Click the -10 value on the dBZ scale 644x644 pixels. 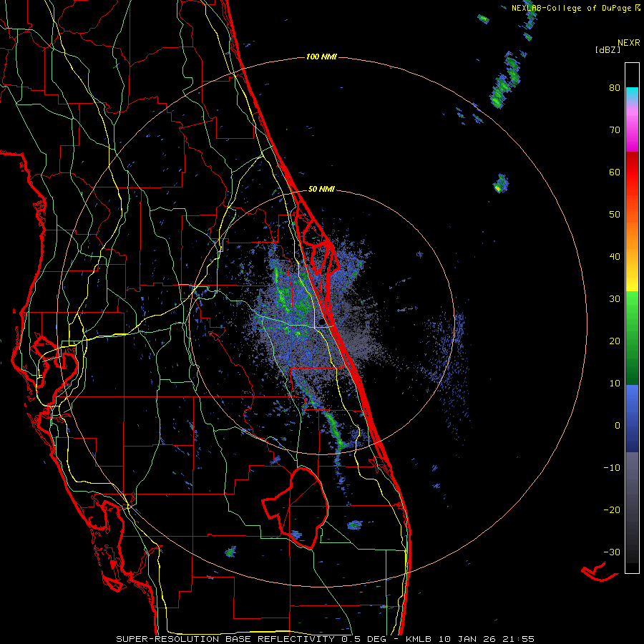click(x=612, y=468)
